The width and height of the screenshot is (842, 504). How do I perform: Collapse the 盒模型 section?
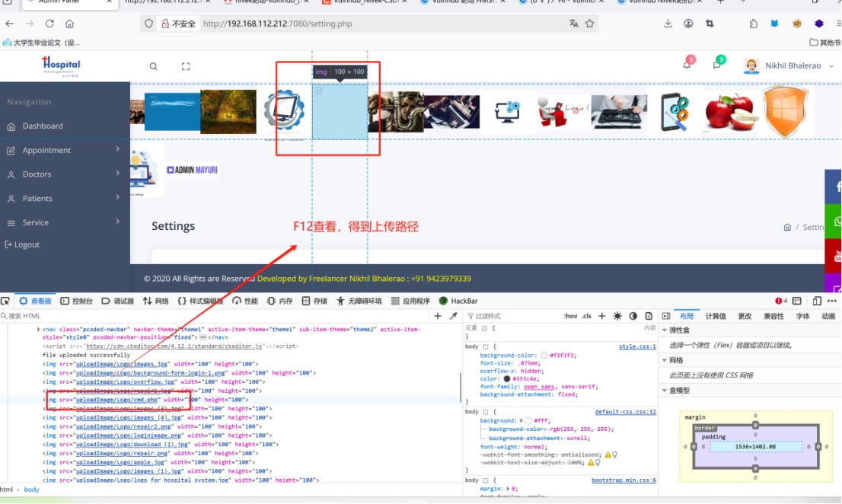click(665, 391)
